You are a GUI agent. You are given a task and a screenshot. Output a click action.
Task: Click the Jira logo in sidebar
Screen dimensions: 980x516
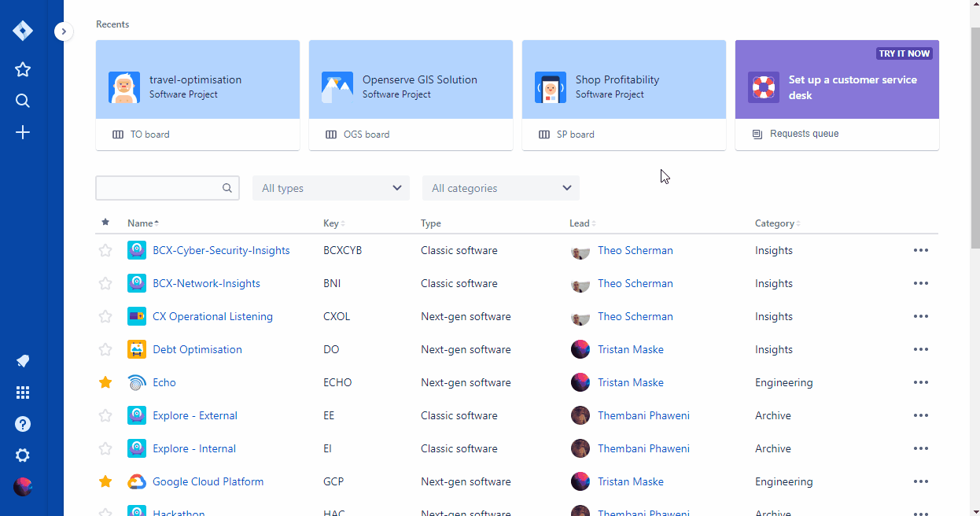click(23, 31)
